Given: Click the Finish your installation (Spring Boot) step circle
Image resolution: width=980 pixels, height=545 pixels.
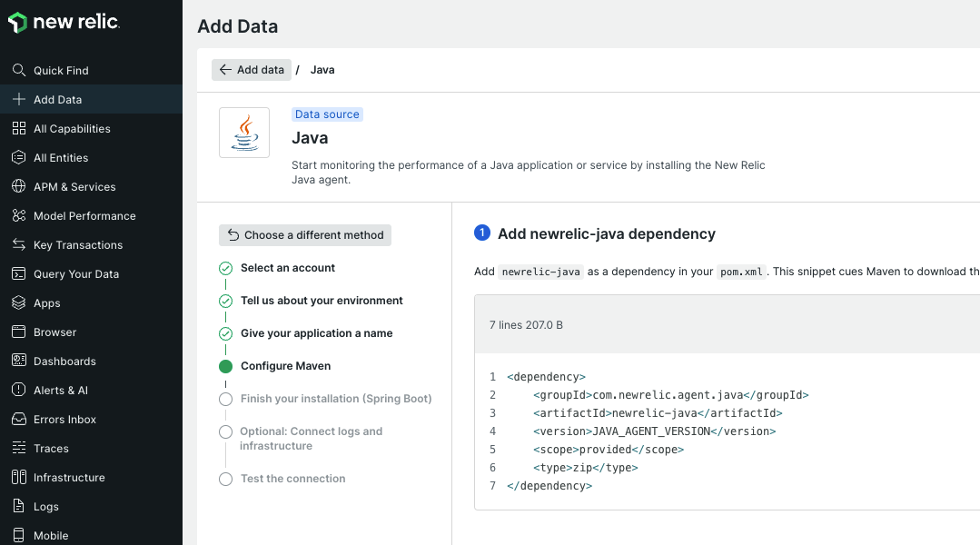Looking at the screenshot, I should coord(225,399).
